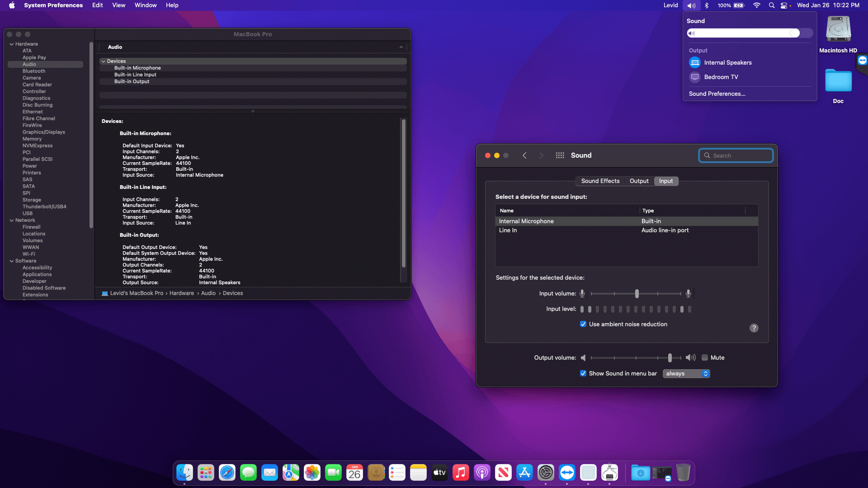Open Downloads folder in the Dock
The width and height of the screenshot is (868, 488).
(641, 473)
